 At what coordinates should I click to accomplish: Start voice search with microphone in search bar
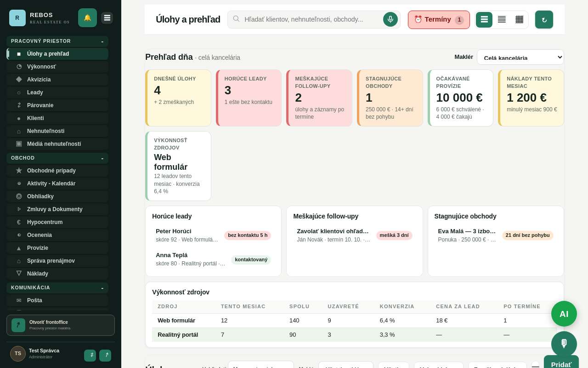390,19
